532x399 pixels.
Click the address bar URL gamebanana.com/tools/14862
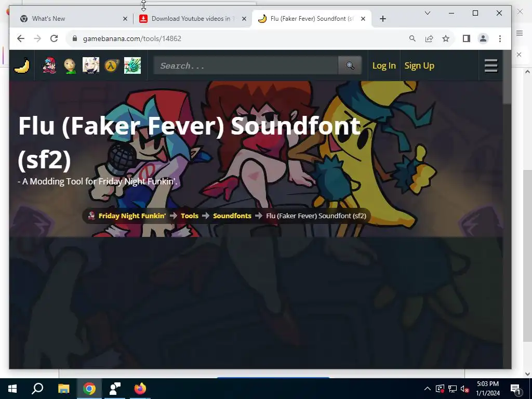pos(132,38)
